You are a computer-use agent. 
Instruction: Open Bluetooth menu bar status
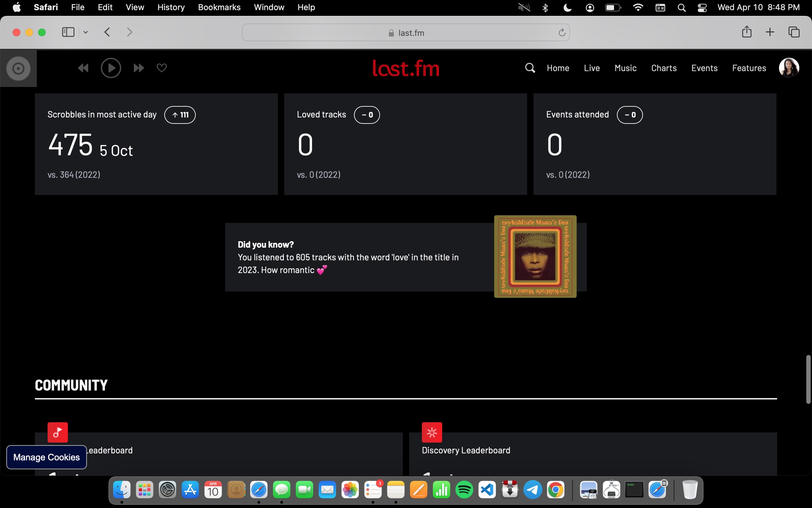click(545, 7)
